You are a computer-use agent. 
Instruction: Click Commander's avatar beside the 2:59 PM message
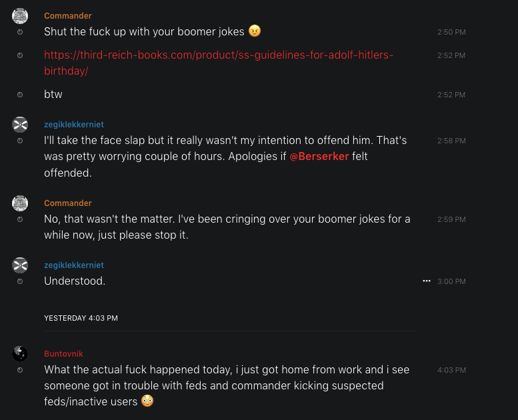(x=20, y=203)
